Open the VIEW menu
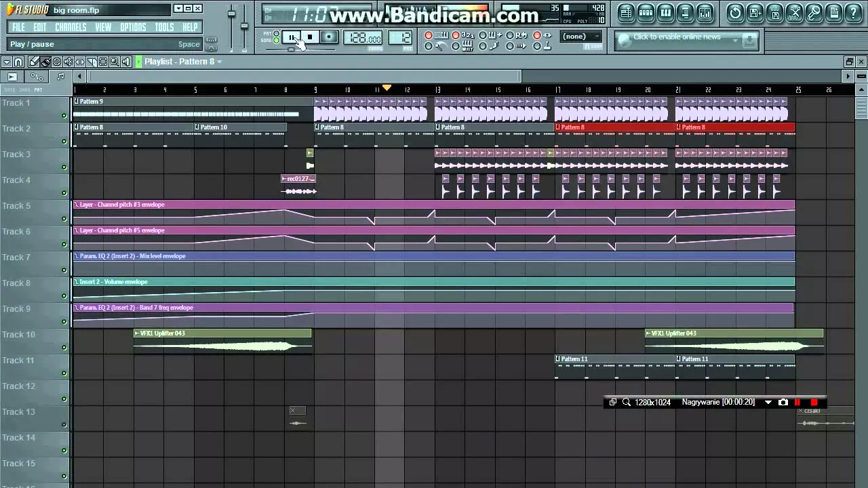 pyautogui.click(x=103, y=27)
